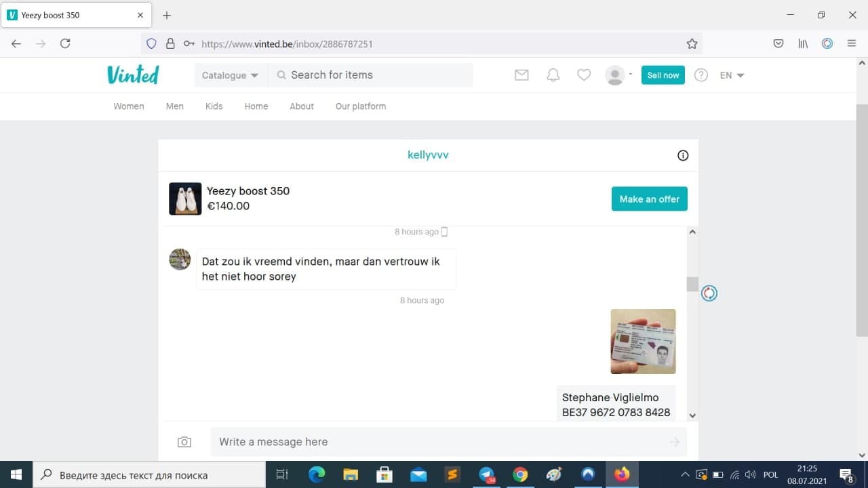868x488 pixels.
Task: Open the Yeezy shoes item thumbnail
Action: tap(185, 199)
